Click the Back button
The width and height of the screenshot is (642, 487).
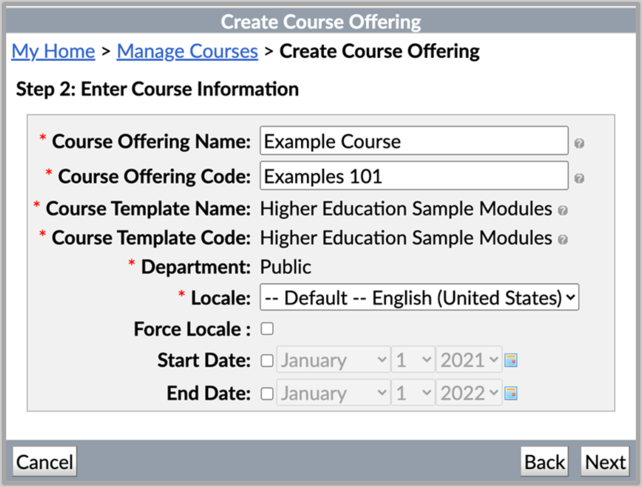[x=544, y=462]
